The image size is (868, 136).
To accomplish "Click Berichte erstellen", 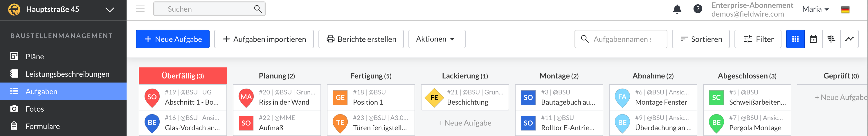I will (x=361, y=39).
